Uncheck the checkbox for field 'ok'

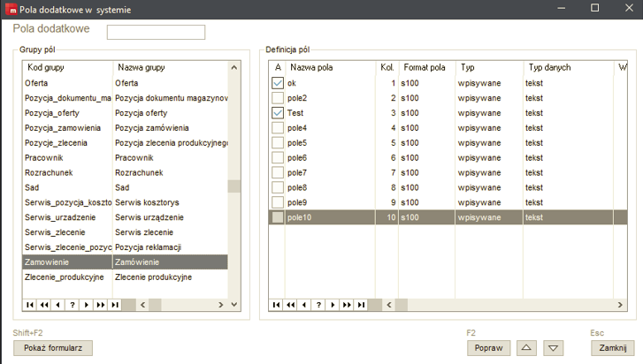(x=278, y=83)
